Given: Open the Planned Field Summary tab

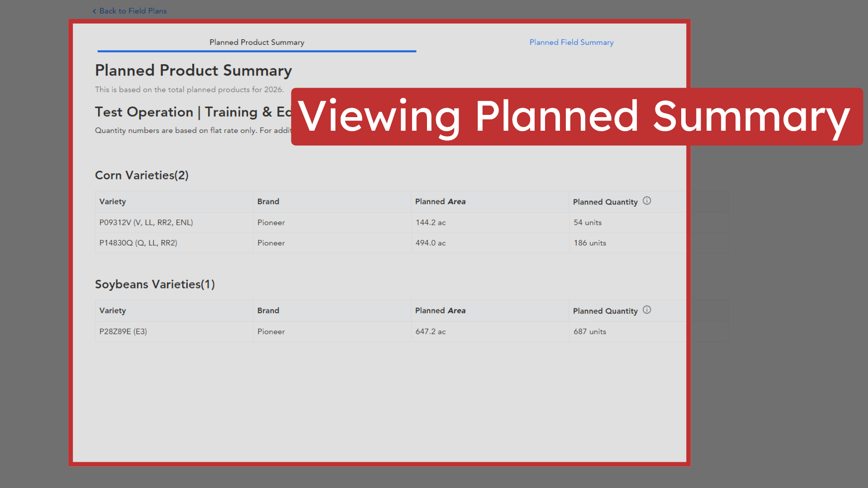Looking at the screenshot, I should (x=571, y=42).
